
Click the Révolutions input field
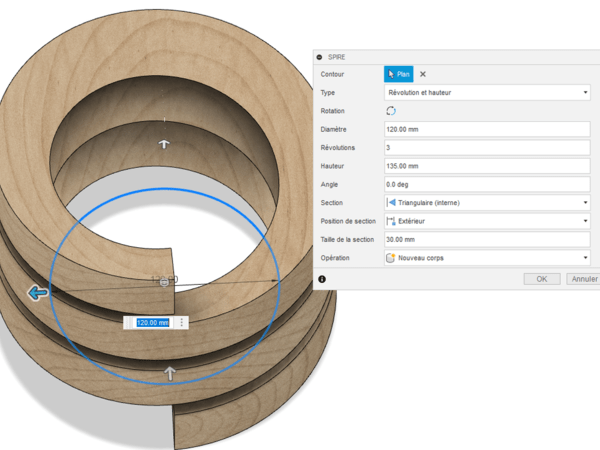488,147
